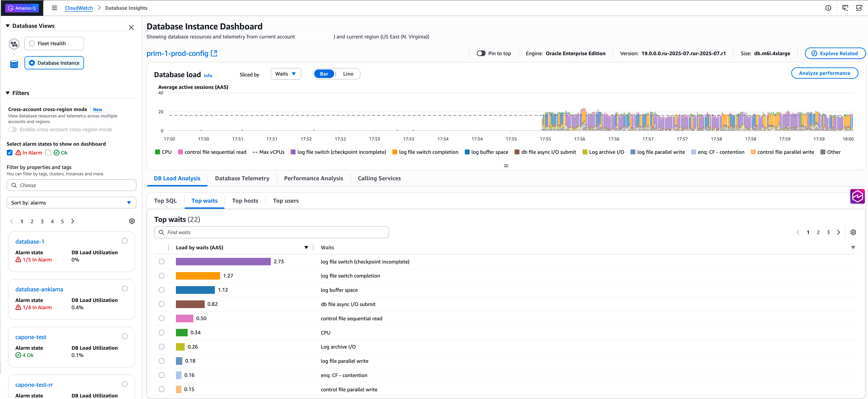Switch to the Calling Services tab
Image resolution: width=868 pixels, height=399 pixels.
pos(379,178)
